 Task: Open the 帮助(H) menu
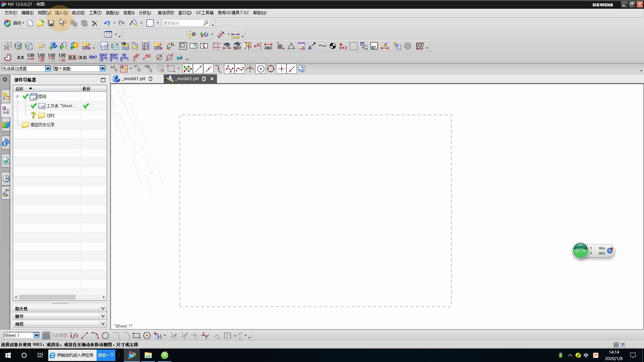pyautogui.click(x=260, y=13)
